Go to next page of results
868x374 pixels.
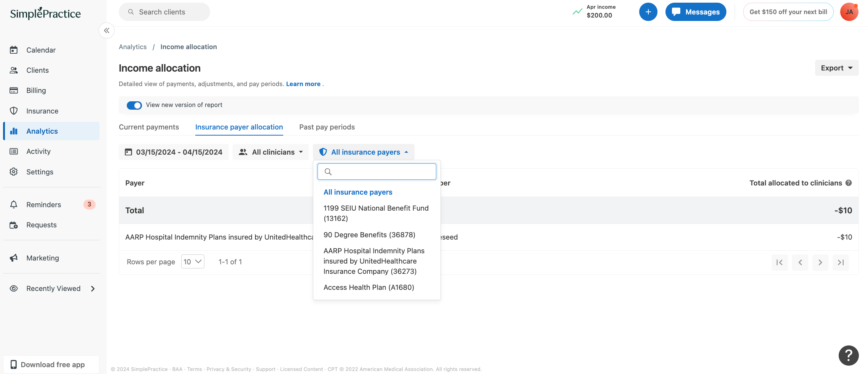tap(820, 262)
